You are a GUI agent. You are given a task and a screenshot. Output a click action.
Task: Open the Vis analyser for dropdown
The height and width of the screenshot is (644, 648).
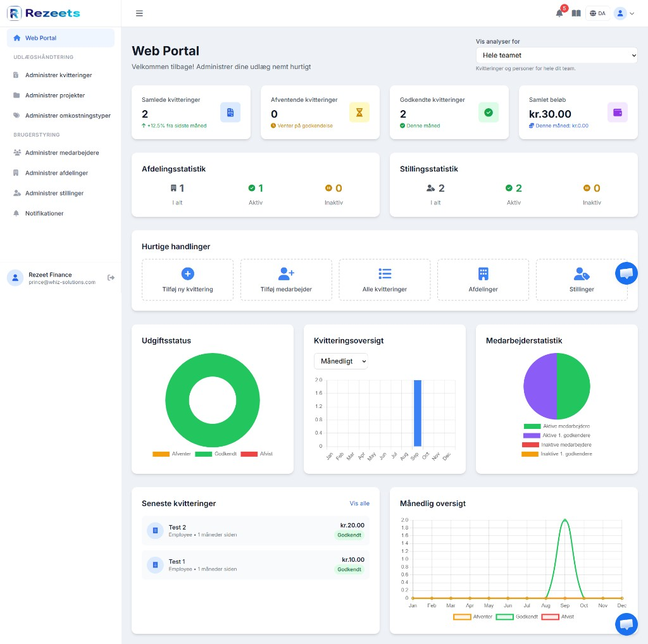click(557, 55)
